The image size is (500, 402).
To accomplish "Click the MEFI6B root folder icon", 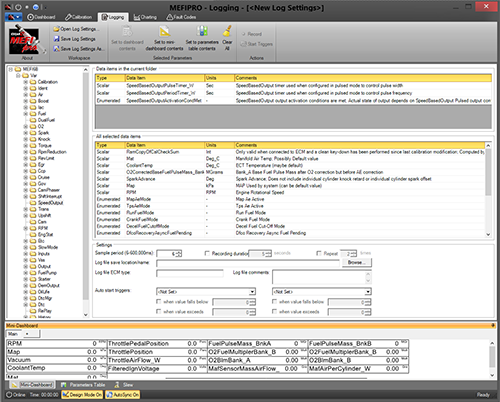I will tap(18, 69).
